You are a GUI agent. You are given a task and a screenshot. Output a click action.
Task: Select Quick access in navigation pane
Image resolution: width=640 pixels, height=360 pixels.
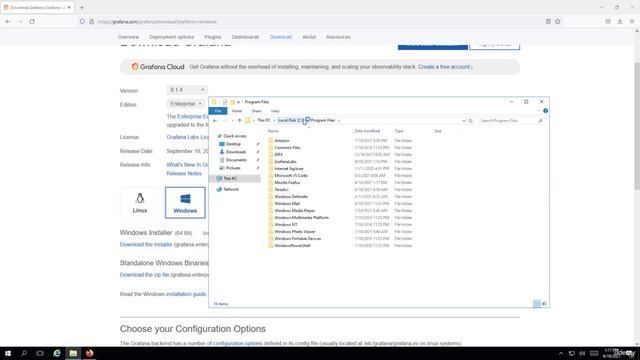coord(234,136)
